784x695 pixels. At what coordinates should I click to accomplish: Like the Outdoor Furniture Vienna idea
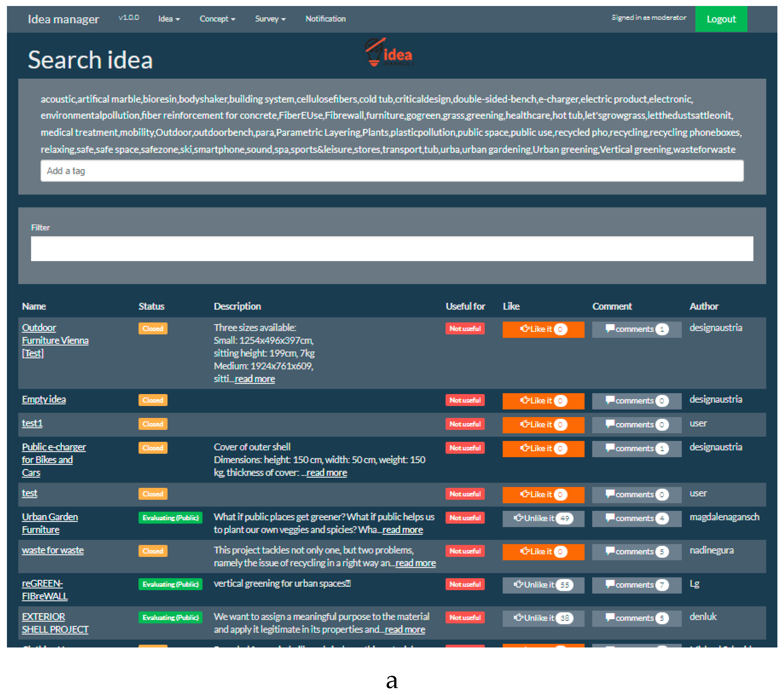[543, 329]
